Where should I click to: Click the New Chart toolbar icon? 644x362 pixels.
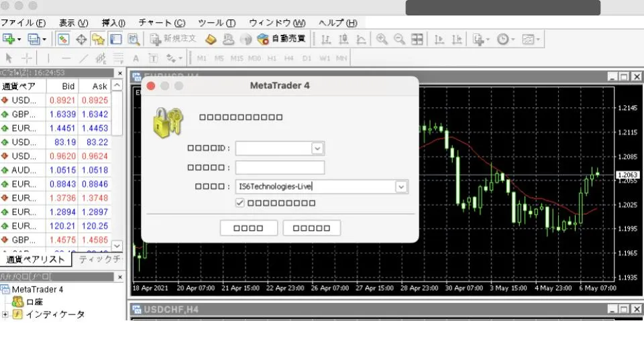pos(9,39)
